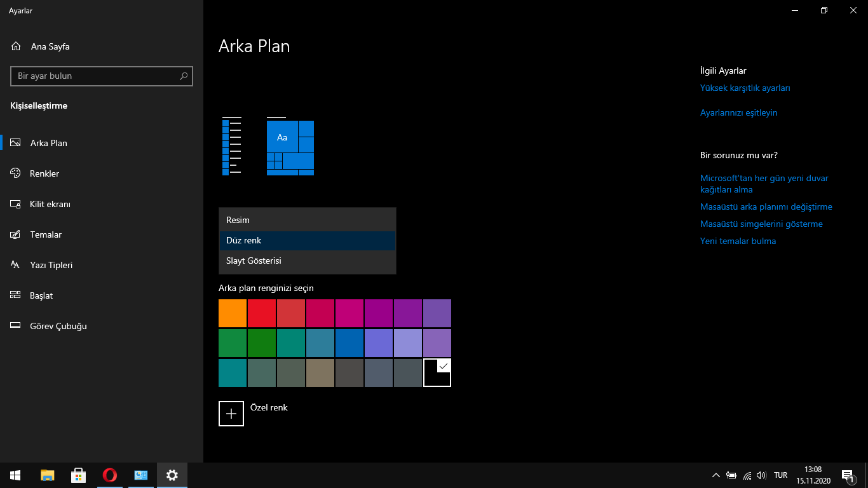The height and width of the screenshot is (488, 868).
Task: Select the Temalar brush icon
Action: pyautogui.click(x=16, y=234)
